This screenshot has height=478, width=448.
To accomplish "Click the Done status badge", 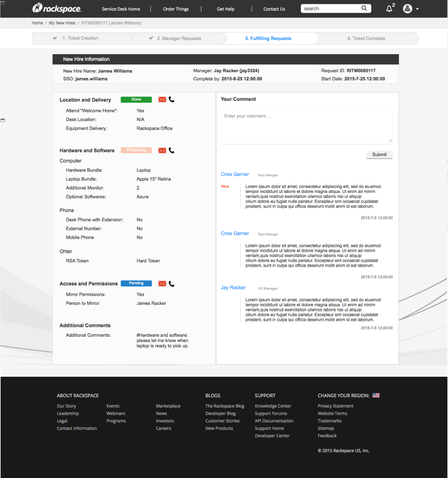I will coord(136,100).
